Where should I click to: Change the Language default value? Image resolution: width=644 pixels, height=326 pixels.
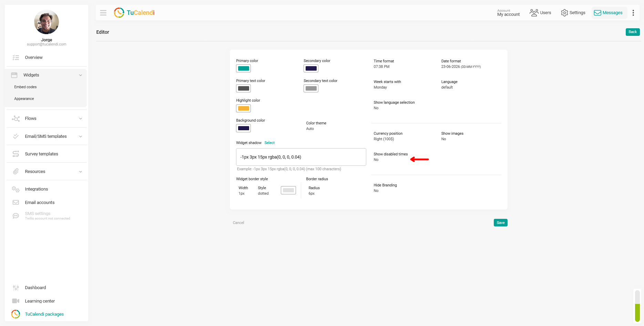pyautogui.click(x=447, y=88)
